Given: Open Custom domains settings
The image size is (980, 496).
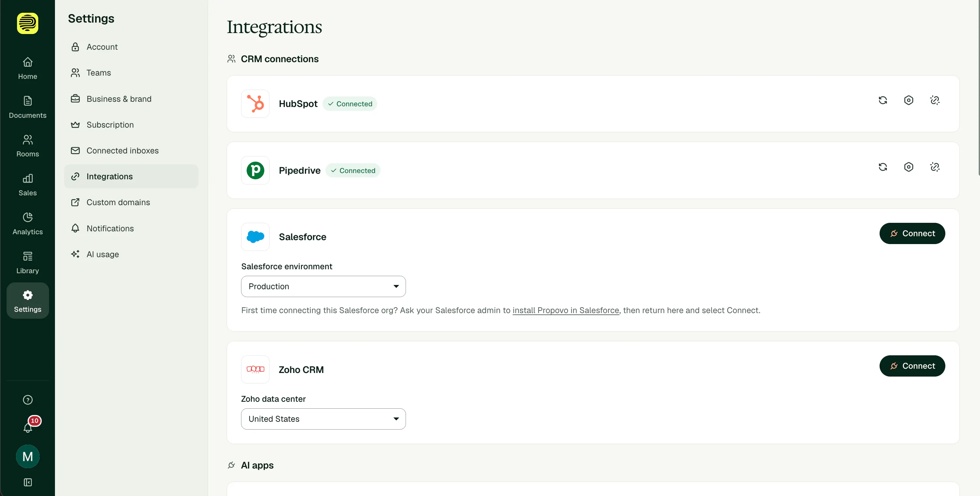Looking at the screenshot, I should pyautogui.click(x=131, y=202).
